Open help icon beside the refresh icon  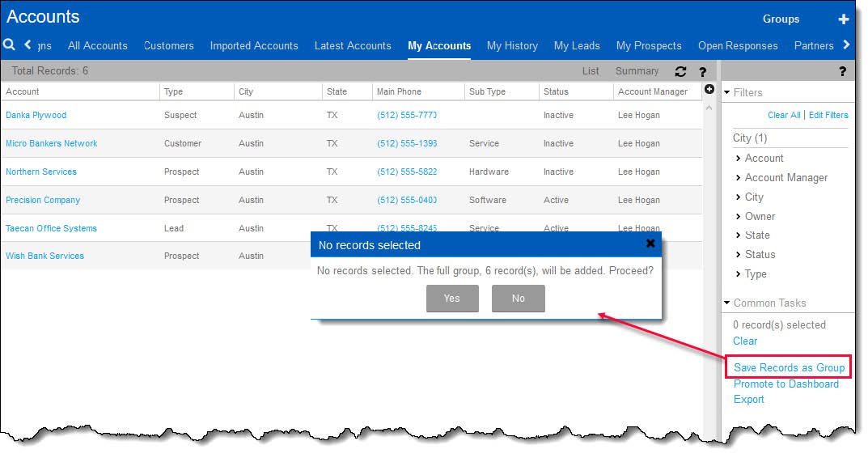click(702, 71)
